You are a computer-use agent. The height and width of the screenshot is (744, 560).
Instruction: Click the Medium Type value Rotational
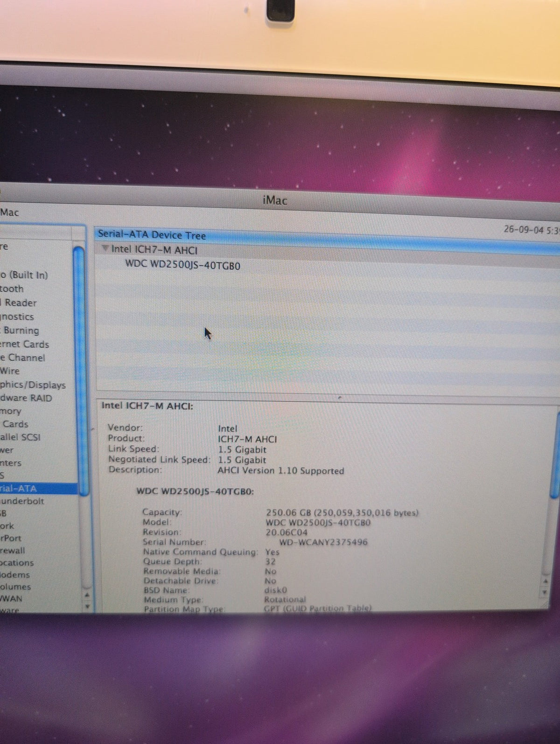(x=285, y=599)
